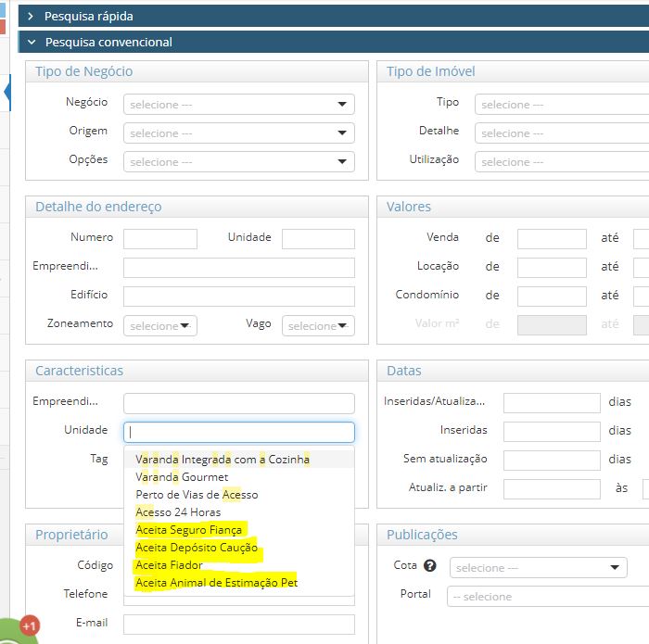Select Varanda Gourmet from the list
649x644 pixels.
click(x=182, y=477)
